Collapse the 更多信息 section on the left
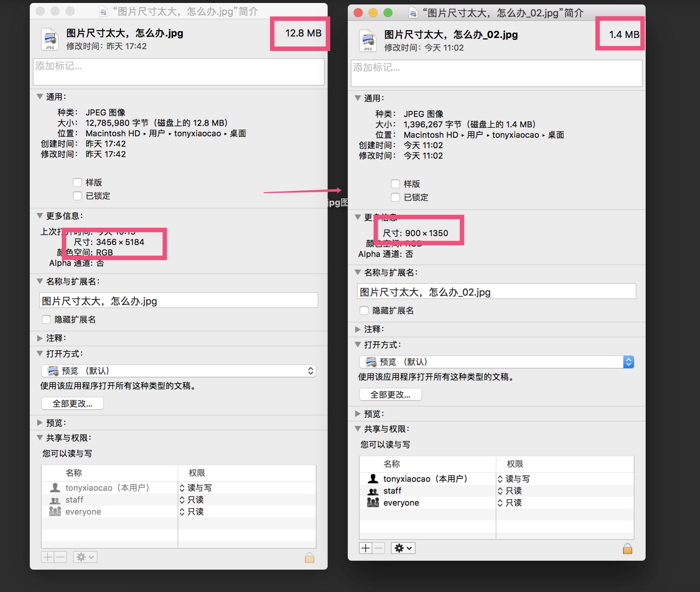Image resolution: width=700 pixels, height=592 pixels. (39, 216)
